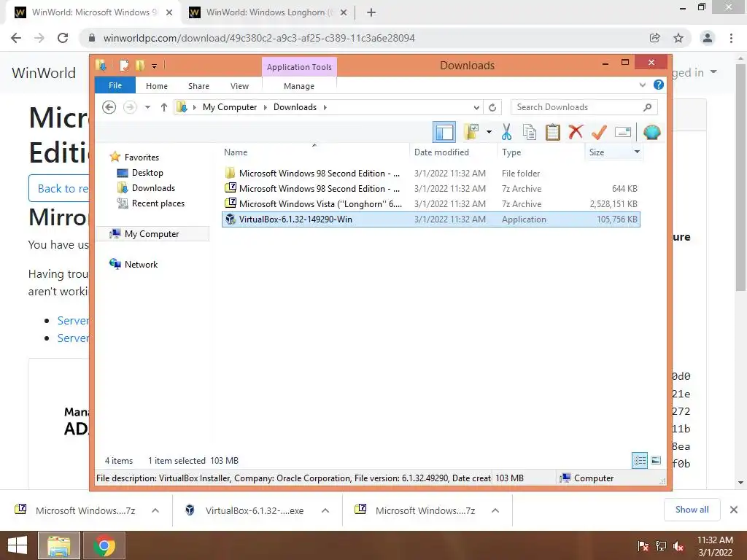Switch to large icons view in status bar
This screenshot has width=747, height=560.
656,460
